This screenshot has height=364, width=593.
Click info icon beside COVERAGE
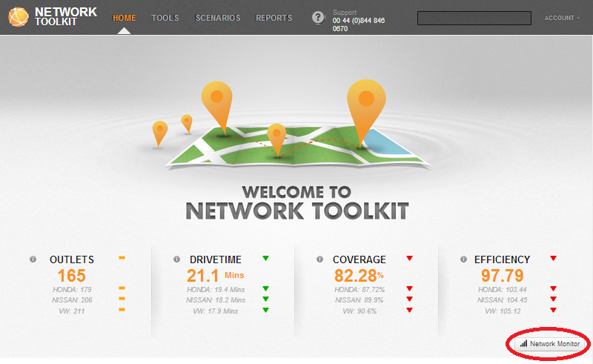[319, 259]
